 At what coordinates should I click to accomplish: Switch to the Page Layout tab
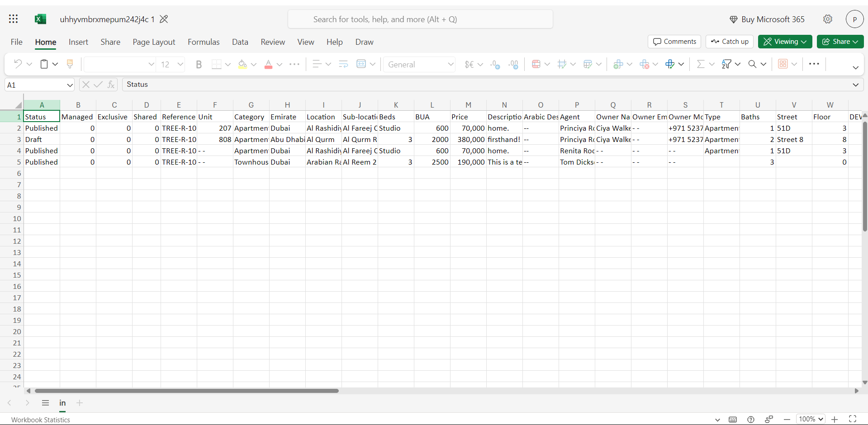tap(154, 42)
